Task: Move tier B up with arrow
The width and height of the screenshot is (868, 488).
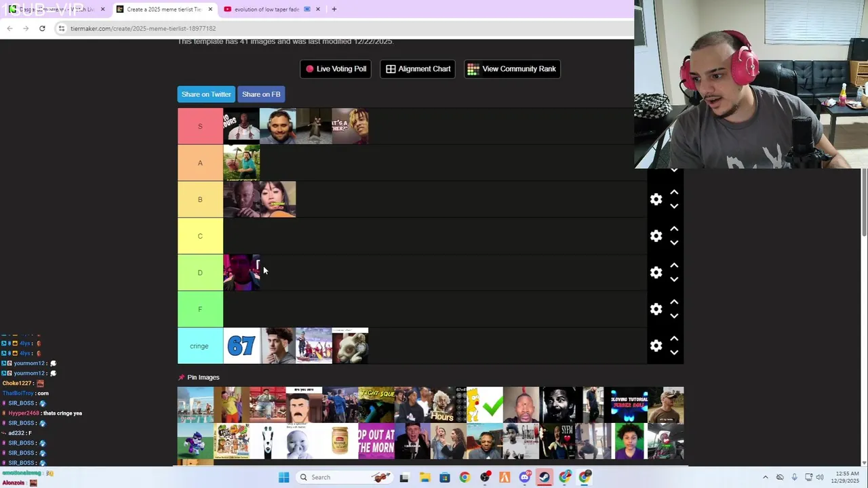Action: [674, 192]
